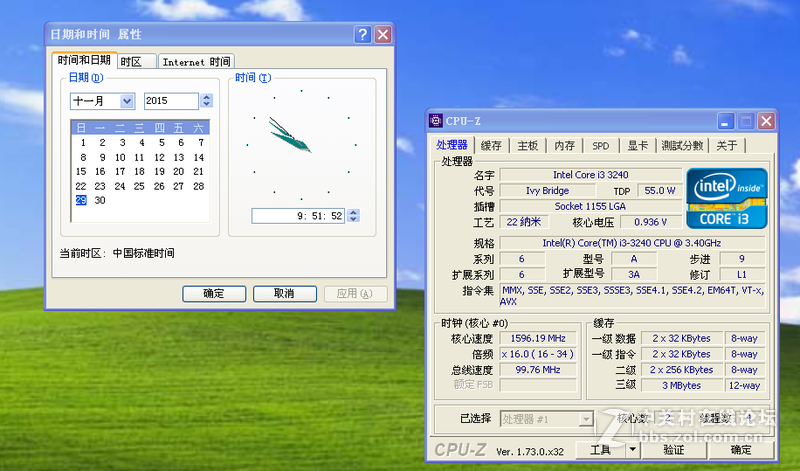Open the 測試分數 tab in CPU-Z
This screenshot has width=800, height=471.
click(682, 146)
